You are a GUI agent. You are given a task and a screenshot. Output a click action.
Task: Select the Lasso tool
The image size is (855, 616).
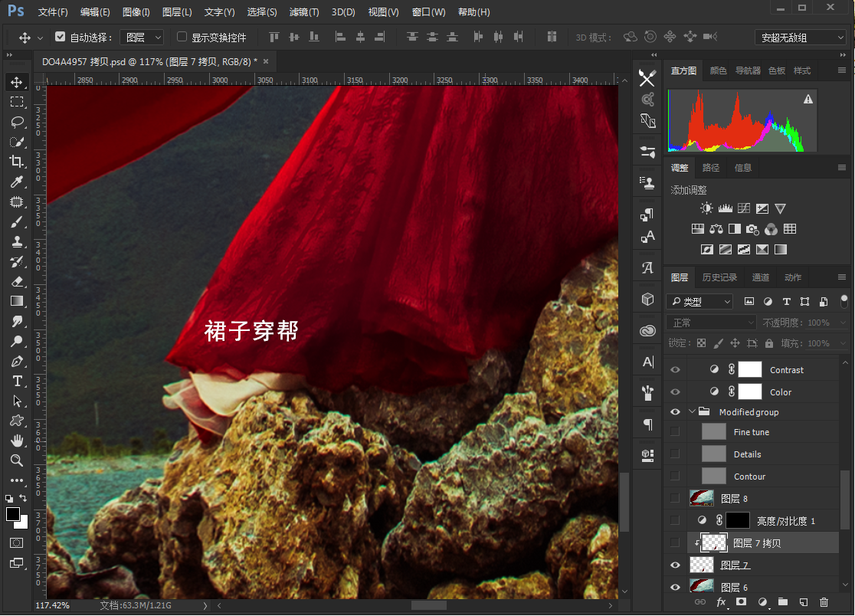(16, 122)
